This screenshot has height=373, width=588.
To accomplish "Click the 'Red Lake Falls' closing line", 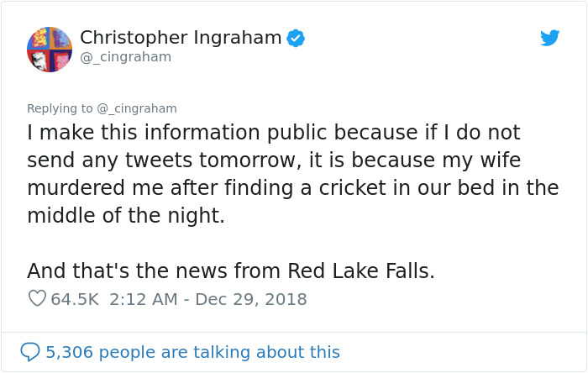I will tap(360, 271).
